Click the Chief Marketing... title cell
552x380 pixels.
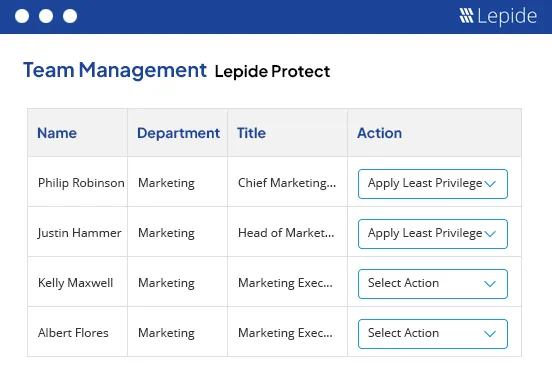click(x=287, y=183)
